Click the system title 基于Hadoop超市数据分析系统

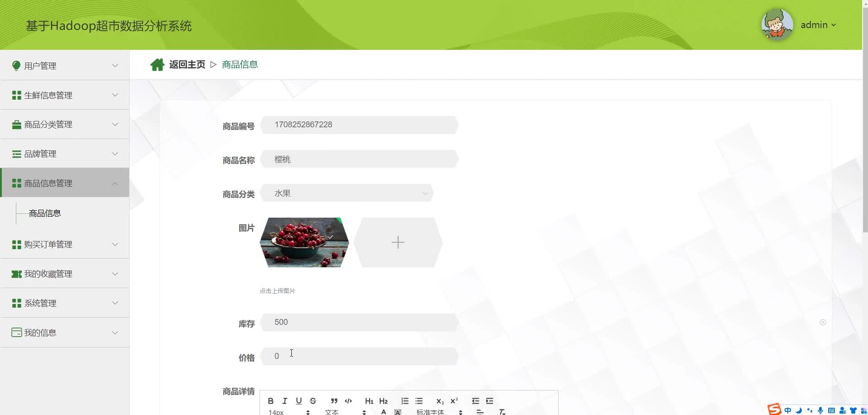tap(109, 26)
